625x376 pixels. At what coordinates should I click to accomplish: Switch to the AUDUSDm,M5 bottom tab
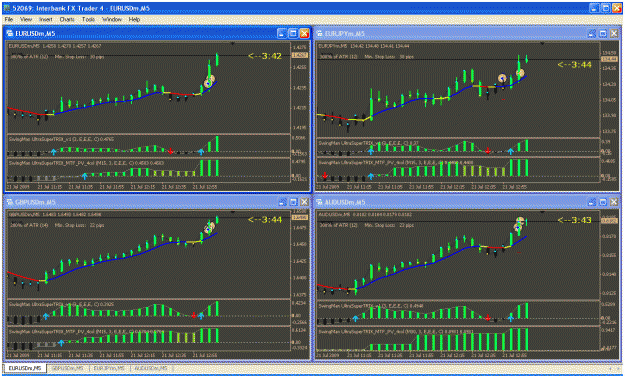[x=151, y=368]
